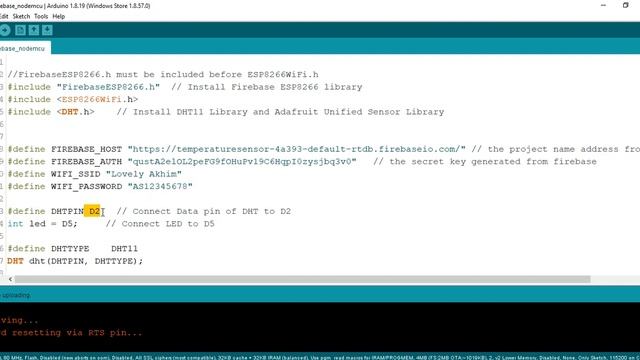The image size is (640, 360).
Task: Click the first comment line about FirebaseESP8266.h
Action: pos(163,74)
